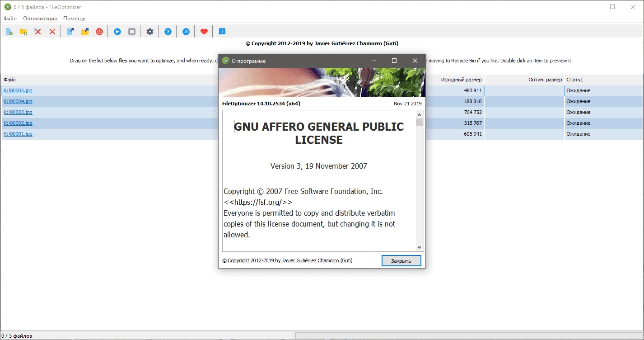
Task: Click the 0 / 5 файлов status bar text
Action: click(x=17, y=336)
